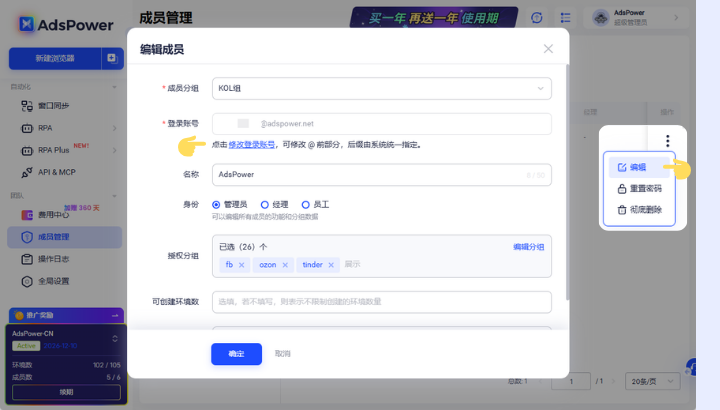720x410 pixels.
Task: Click the update icon in header
Action: tap(537, 18)
